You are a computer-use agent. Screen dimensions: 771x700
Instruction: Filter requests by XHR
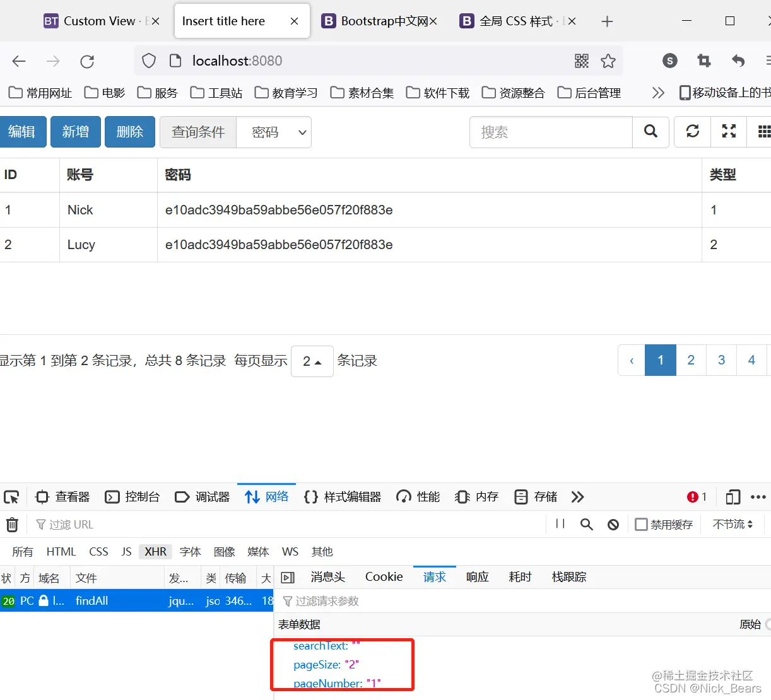156,552
